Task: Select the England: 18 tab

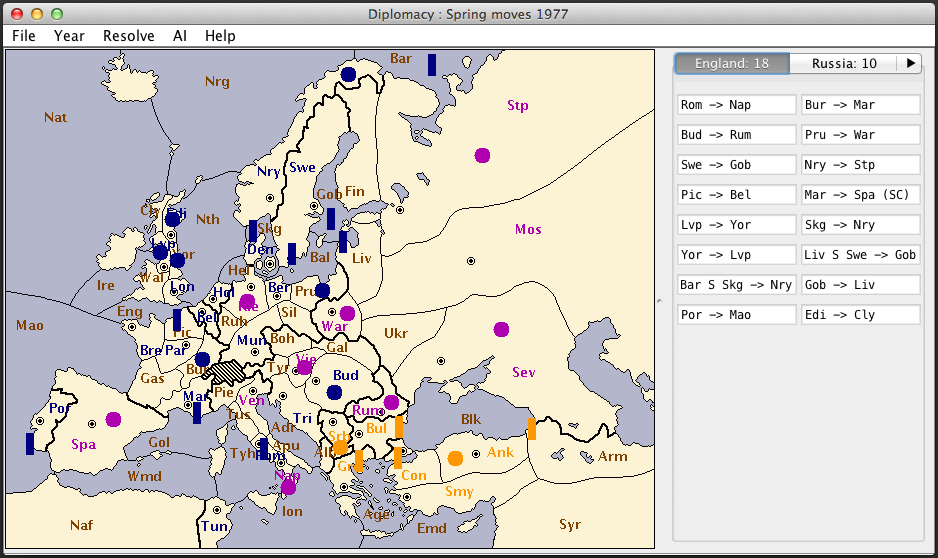Action: coord(732,63)
